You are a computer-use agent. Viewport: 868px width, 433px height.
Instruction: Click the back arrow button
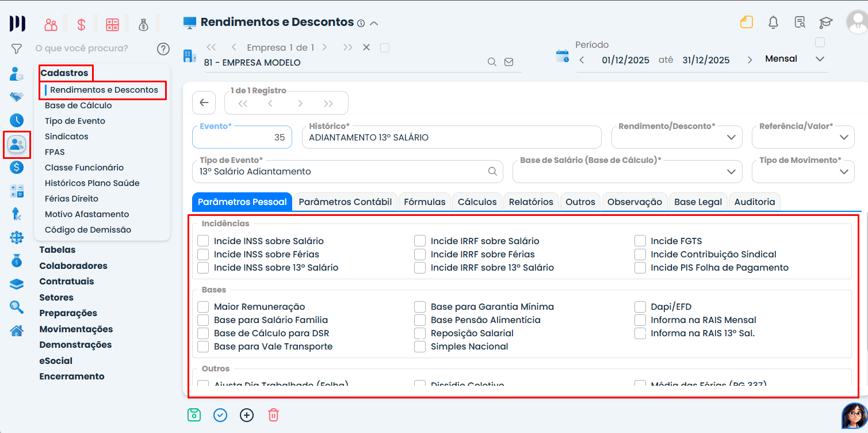pos(204,103)
